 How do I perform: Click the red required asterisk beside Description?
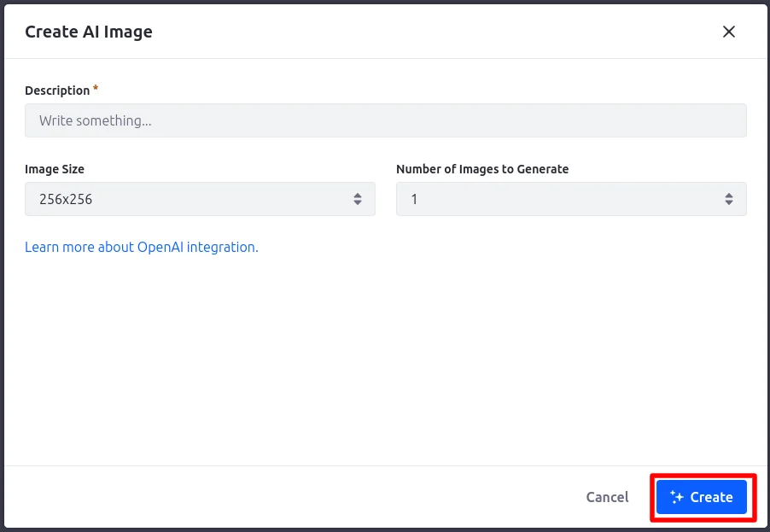pos(96,89)
